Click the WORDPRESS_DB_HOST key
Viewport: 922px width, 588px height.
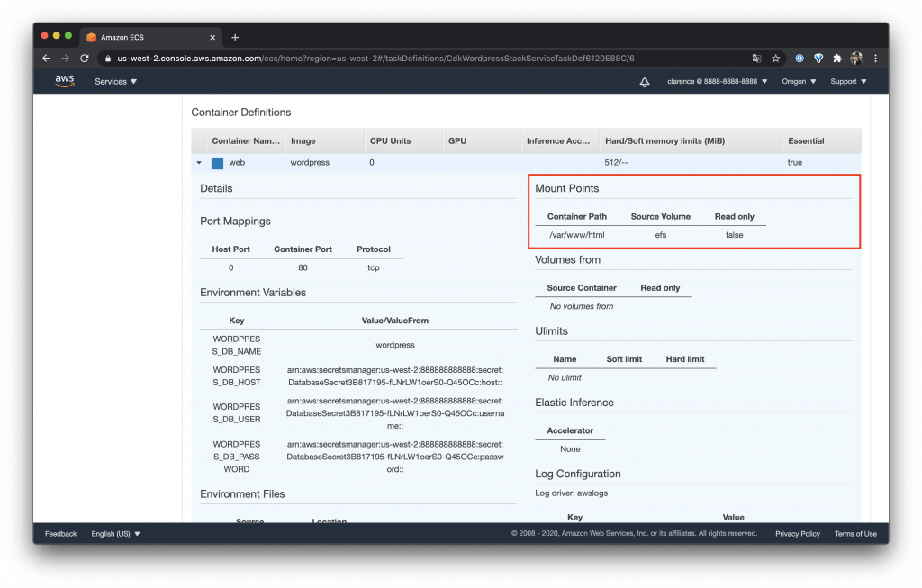237,376
